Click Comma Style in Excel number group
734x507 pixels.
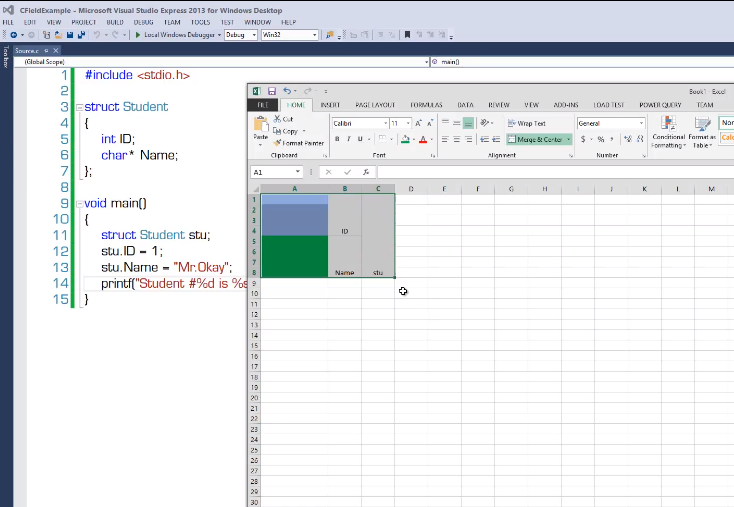tap(612, 139)
